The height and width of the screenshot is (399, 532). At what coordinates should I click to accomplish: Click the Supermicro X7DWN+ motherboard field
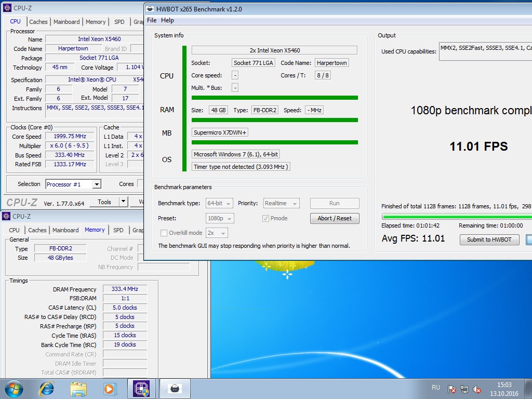(x=220, y=132)
